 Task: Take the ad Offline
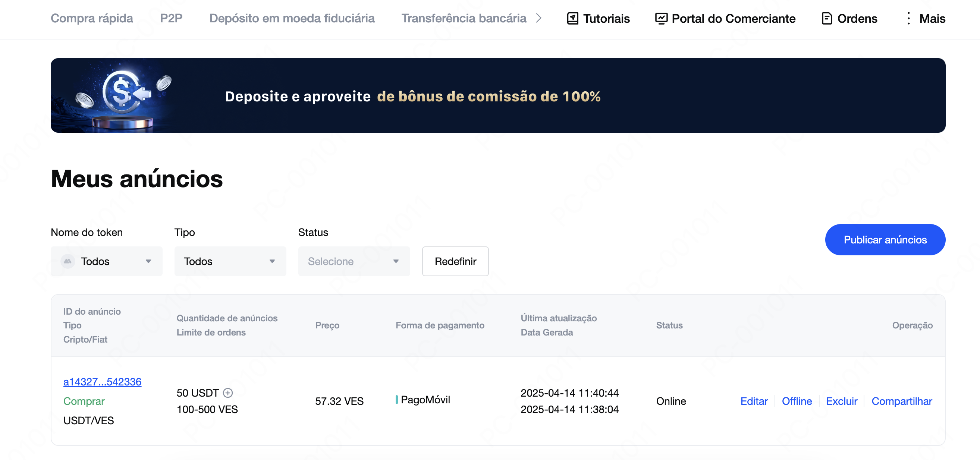797,401
